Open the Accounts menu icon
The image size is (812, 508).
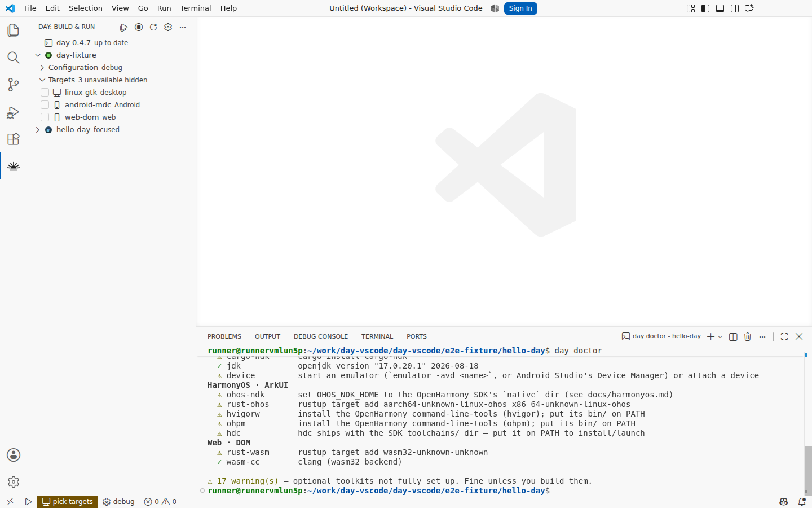tap(14, 455)
